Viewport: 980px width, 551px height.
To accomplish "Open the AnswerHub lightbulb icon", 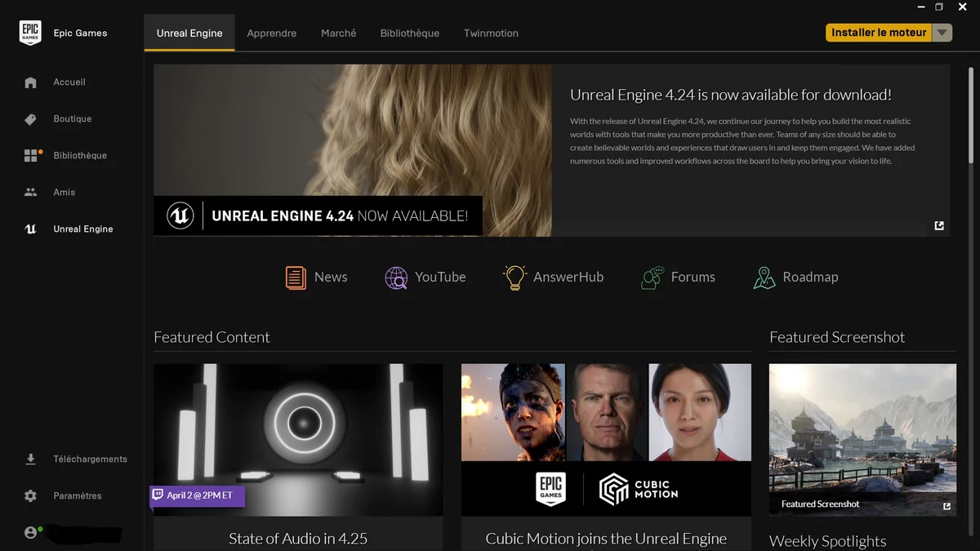I will [514, 278].
